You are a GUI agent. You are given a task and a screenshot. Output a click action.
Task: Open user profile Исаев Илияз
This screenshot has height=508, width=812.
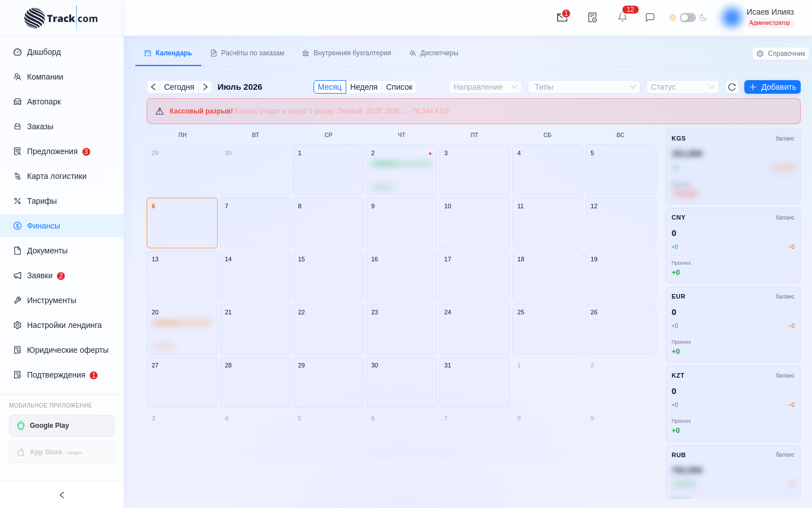[758, 17]
